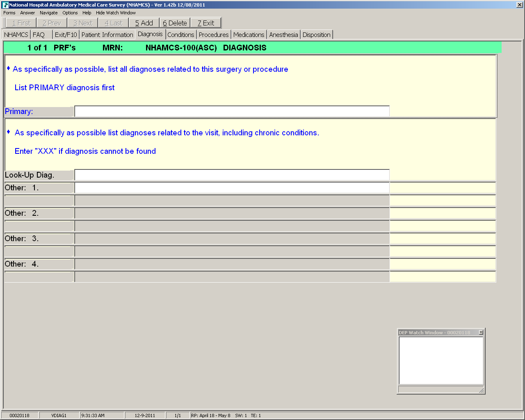Open the Patient Information tab

pyautogui.click(x=107, y=35)
